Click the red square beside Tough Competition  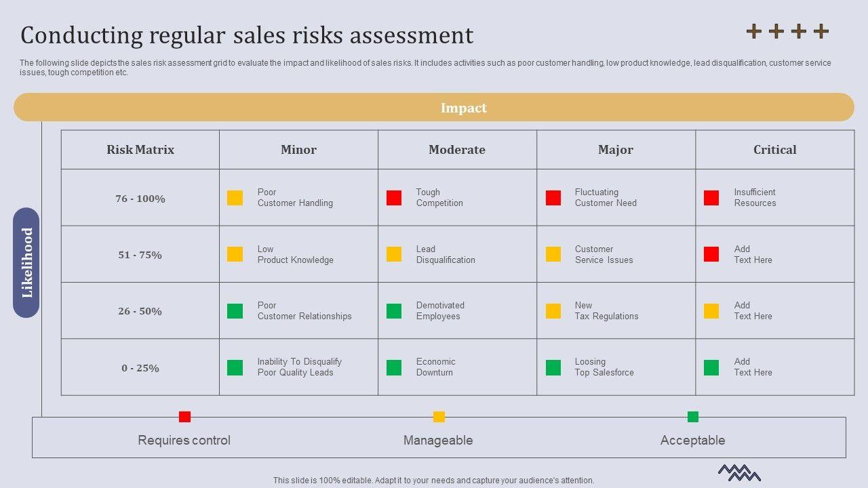394,198
